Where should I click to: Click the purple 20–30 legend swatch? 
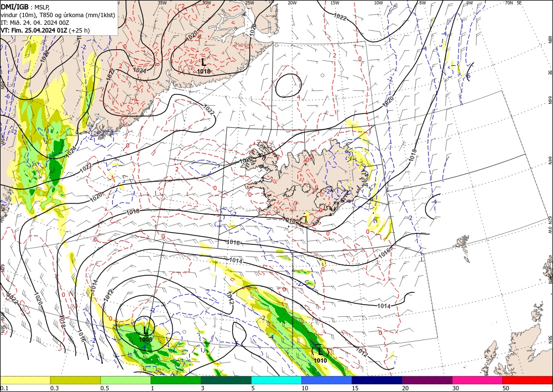[427, 380]
